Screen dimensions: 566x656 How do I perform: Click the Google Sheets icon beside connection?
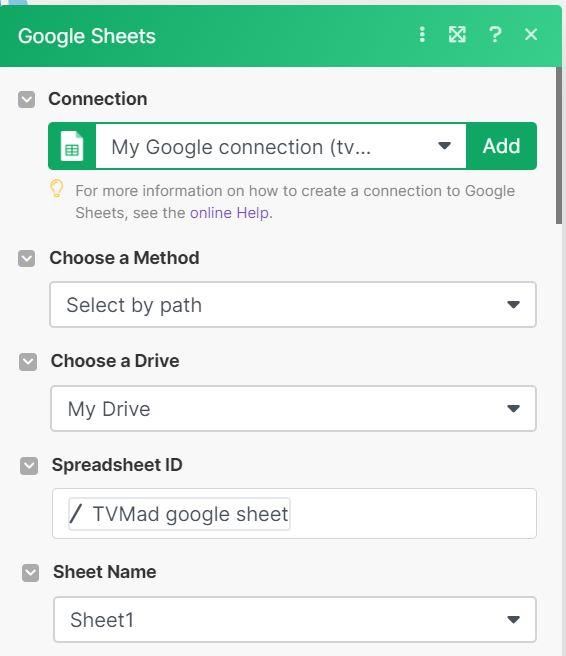pyautogui.click(x=72, y=146)
